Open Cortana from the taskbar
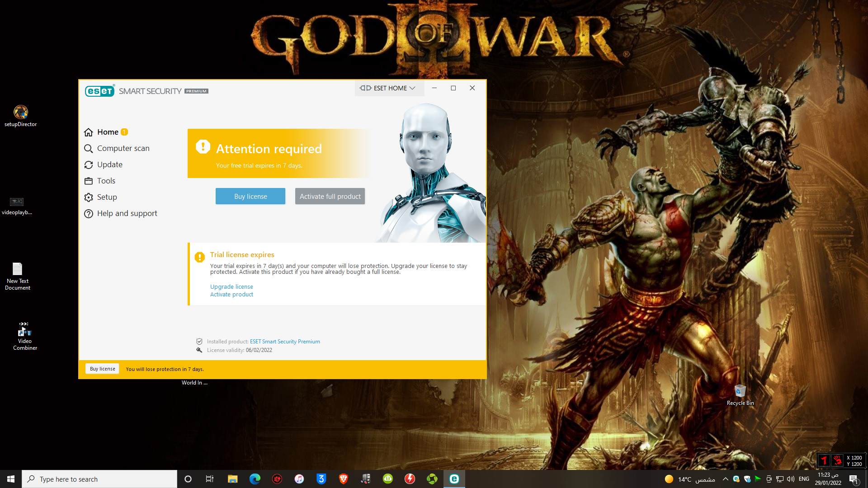Screen dimensions: 868x488 (188, 479)
